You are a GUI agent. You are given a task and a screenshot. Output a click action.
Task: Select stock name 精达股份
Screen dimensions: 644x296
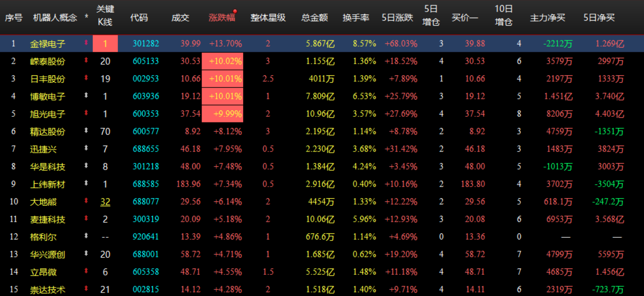pos(48,131)
